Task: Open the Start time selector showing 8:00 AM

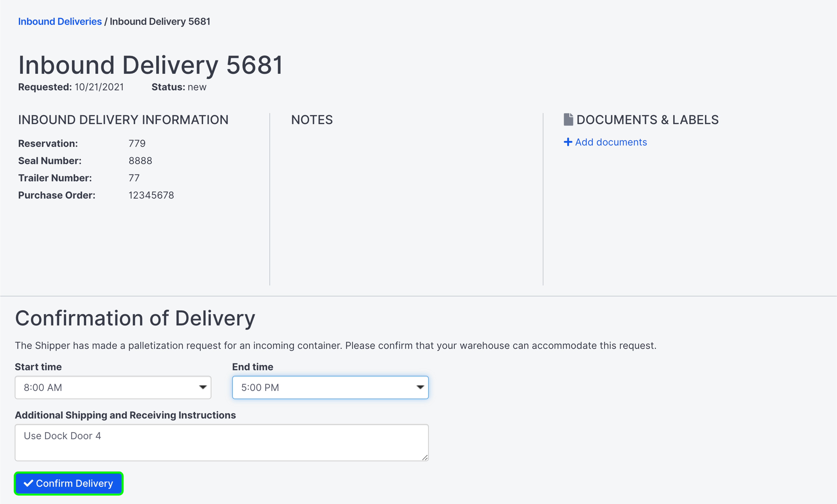Action: [113, 387]
